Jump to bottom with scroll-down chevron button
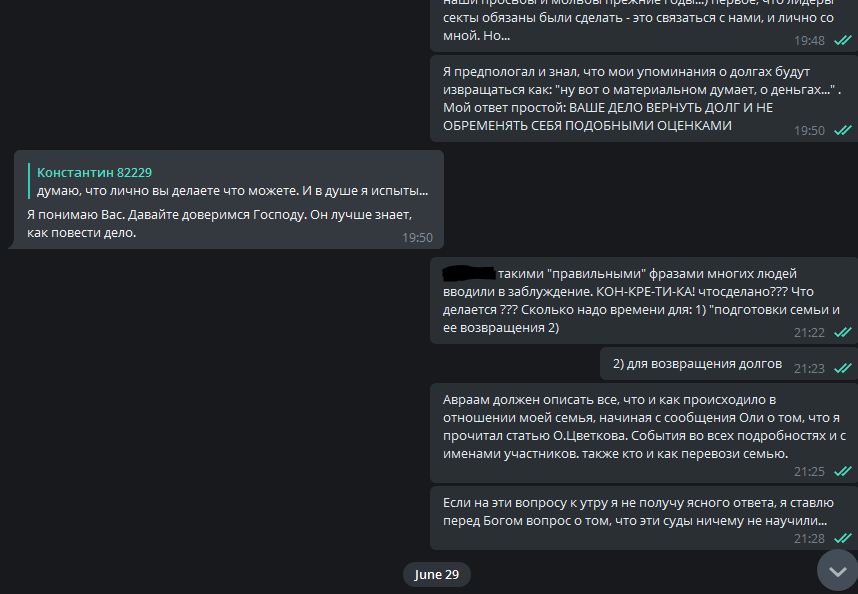This screenshot has width=858, height=594. click(837, 571)
